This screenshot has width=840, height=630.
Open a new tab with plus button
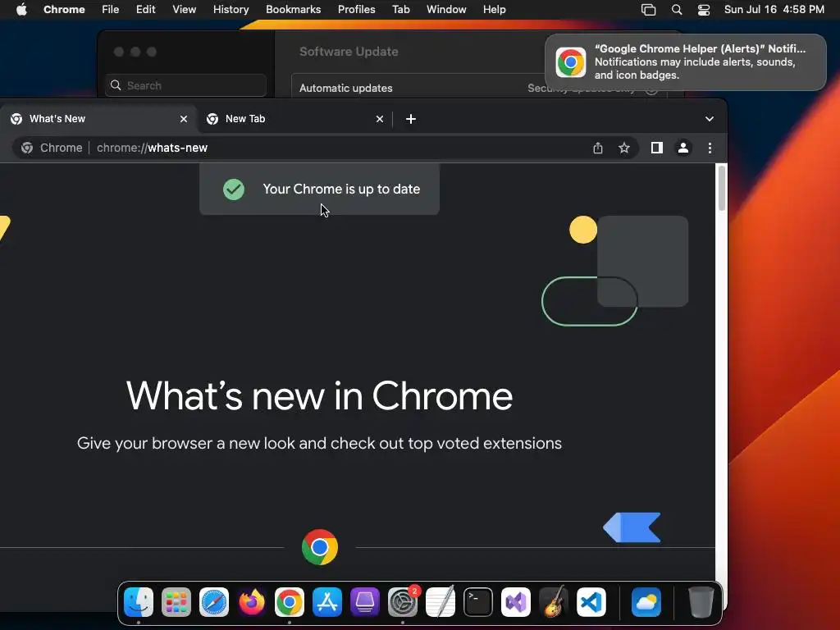pyautogui.click(x=411, y=119)
